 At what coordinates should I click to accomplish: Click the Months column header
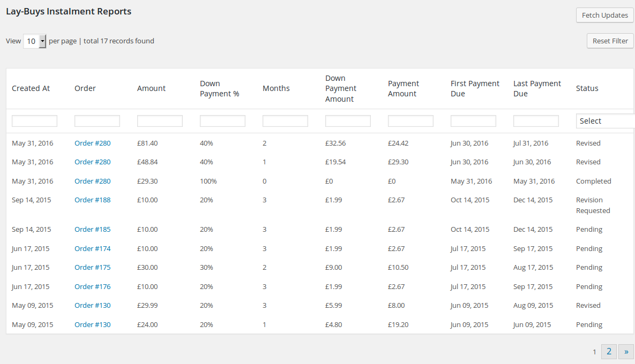click(x=276, y=88)
